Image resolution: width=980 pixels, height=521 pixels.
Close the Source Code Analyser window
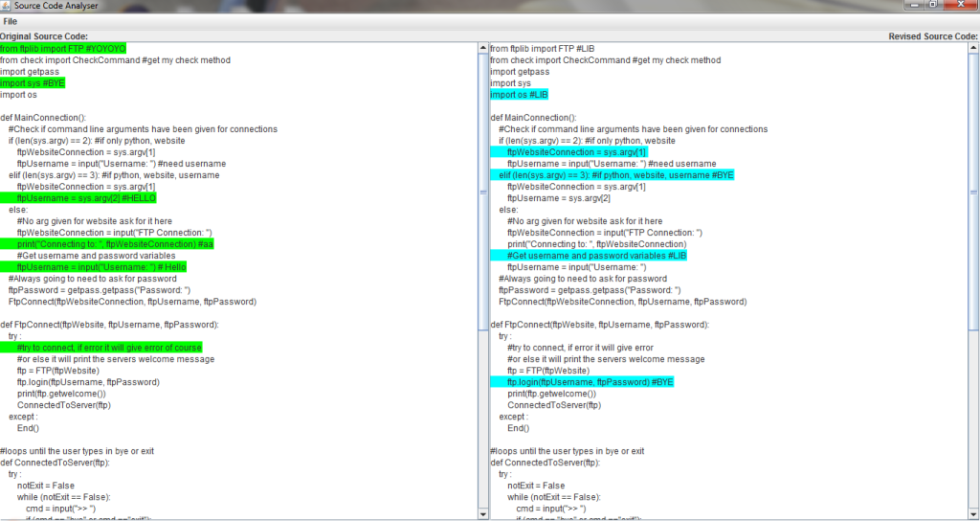(961, 5)
